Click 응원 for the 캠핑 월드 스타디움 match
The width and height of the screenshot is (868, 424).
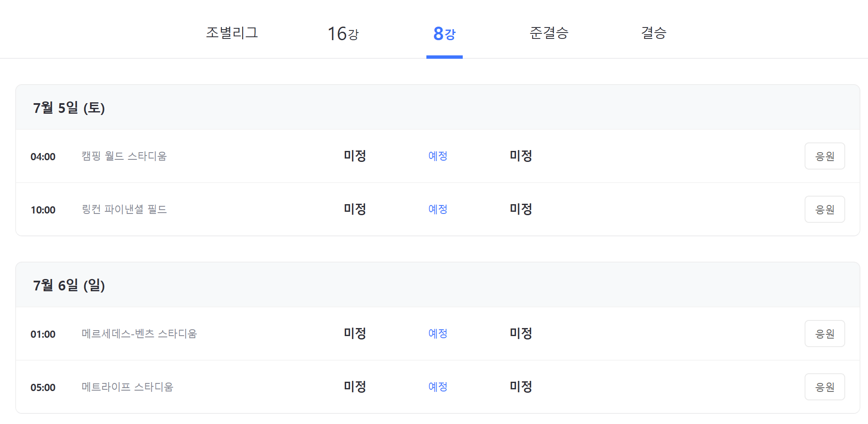(824, 156)
